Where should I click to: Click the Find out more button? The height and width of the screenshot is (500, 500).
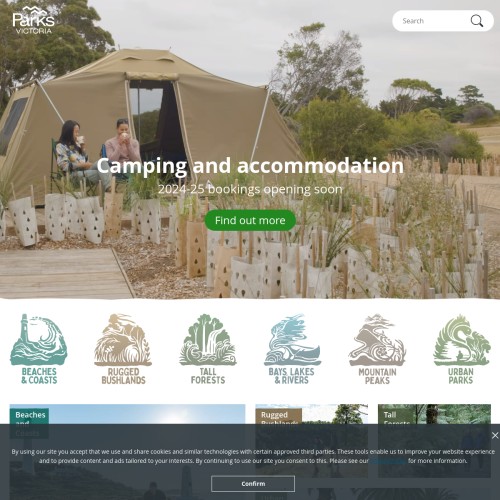pos(250,220)
